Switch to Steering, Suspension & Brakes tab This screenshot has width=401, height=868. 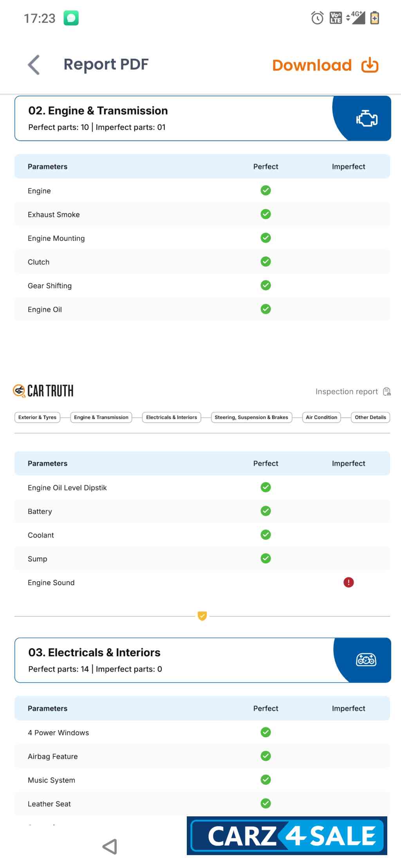pyautogui.click(x=251, y=417)
